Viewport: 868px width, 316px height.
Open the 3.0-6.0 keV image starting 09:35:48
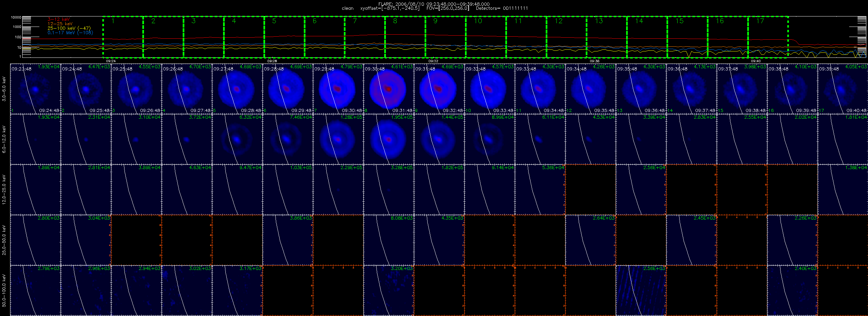click(x=641, y=89)
